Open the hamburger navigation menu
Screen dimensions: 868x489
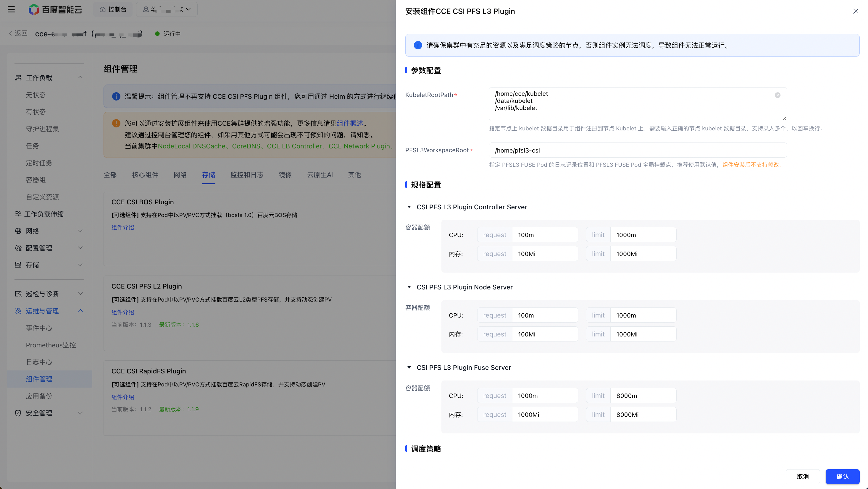[11, 9]
